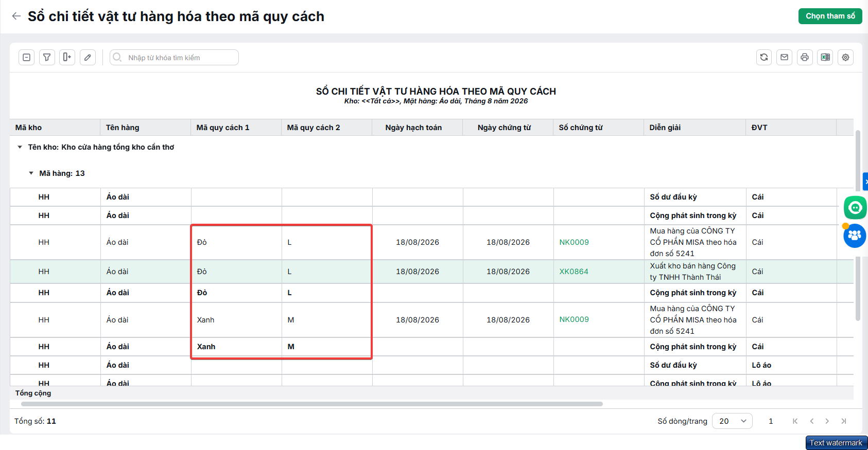Viewport: 868px width, 450px height.
Task: Send the report by email icon
Action: coord(784,57)
